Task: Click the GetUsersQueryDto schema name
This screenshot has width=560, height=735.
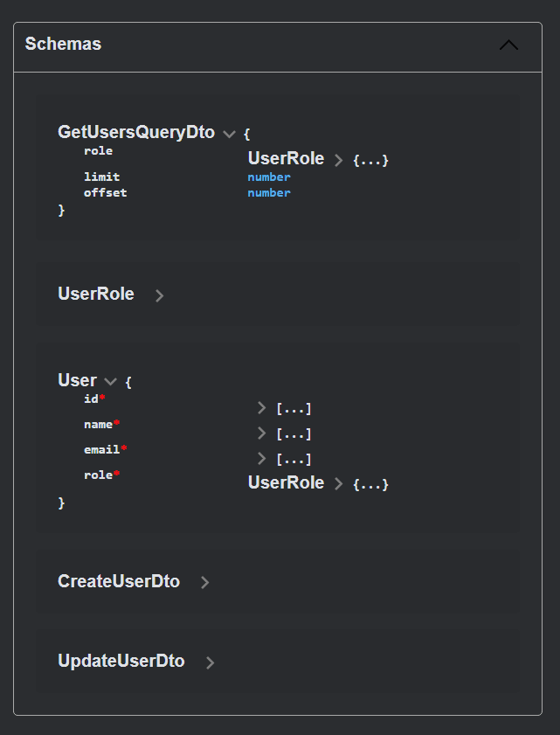Action: point(135,132)
